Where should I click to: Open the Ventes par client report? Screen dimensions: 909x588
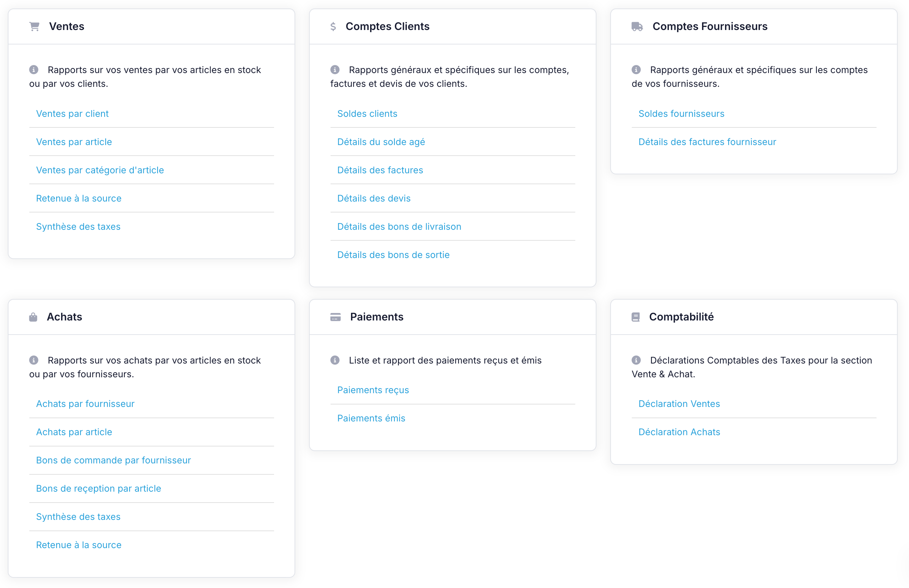(x=72, y=113)
